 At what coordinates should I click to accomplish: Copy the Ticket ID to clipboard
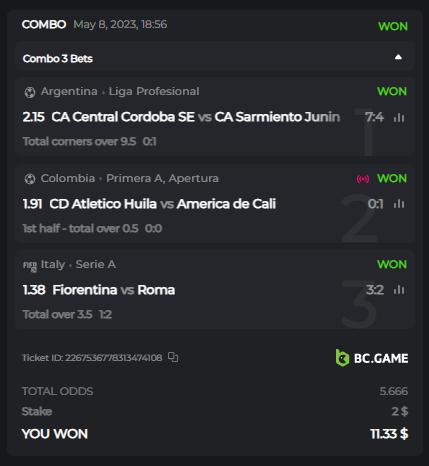click(x=173, y=357)
